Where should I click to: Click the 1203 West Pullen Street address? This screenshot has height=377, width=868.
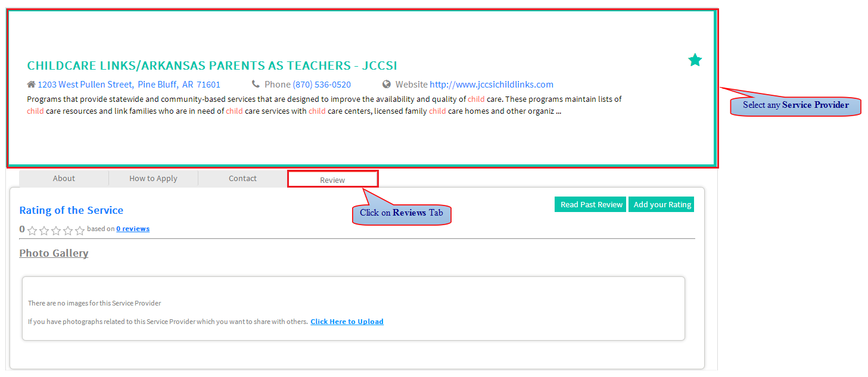click(x=85, y=85)
